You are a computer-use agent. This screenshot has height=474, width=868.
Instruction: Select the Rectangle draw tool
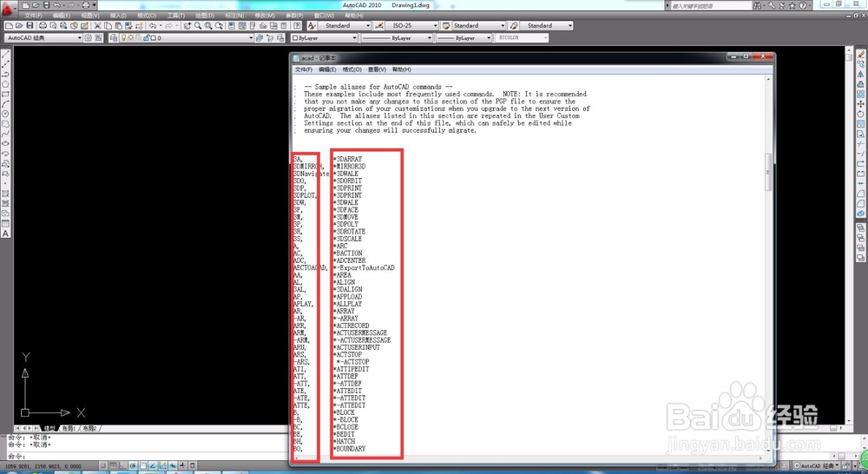tap(5, 94)
